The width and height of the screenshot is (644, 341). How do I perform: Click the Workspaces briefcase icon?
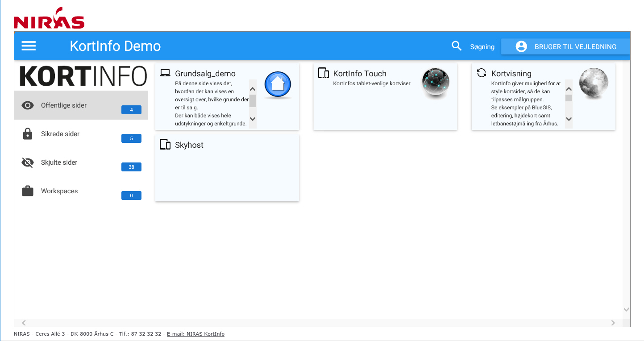pyautogui.click(x=28, y=191)
